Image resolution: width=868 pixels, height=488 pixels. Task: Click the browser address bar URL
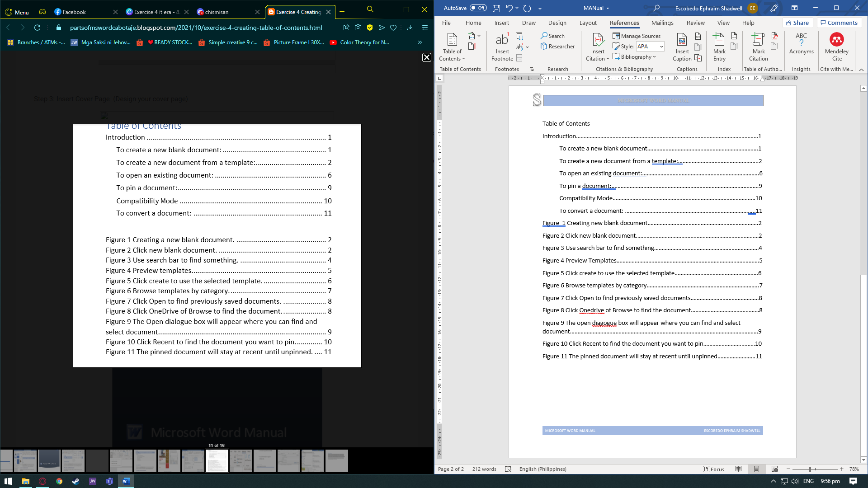[196, 28]
